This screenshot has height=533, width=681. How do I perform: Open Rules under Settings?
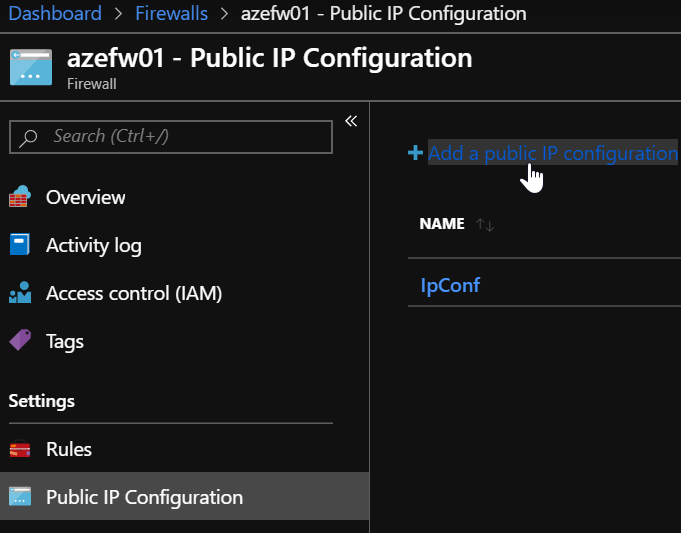click(69, 449)
